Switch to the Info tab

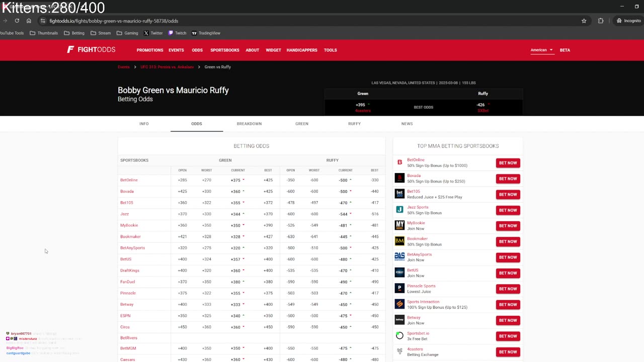pyautogui.click(x=144, y=124)
